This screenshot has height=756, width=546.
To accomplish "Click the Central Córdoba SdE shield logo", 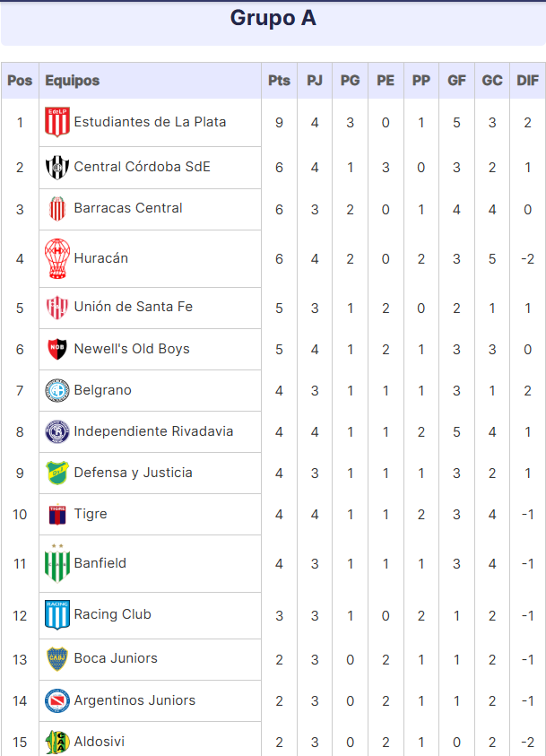I will 57,168.
